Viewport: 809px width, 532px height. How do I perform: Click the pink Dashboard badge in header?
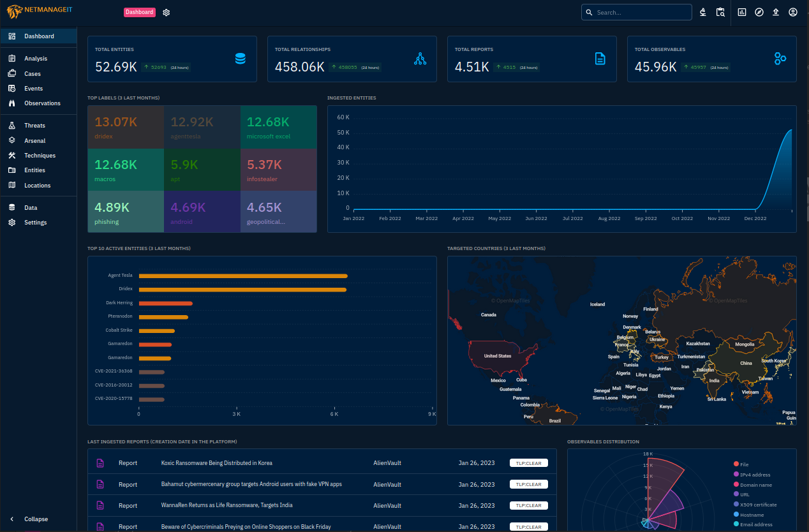[140, 12]
